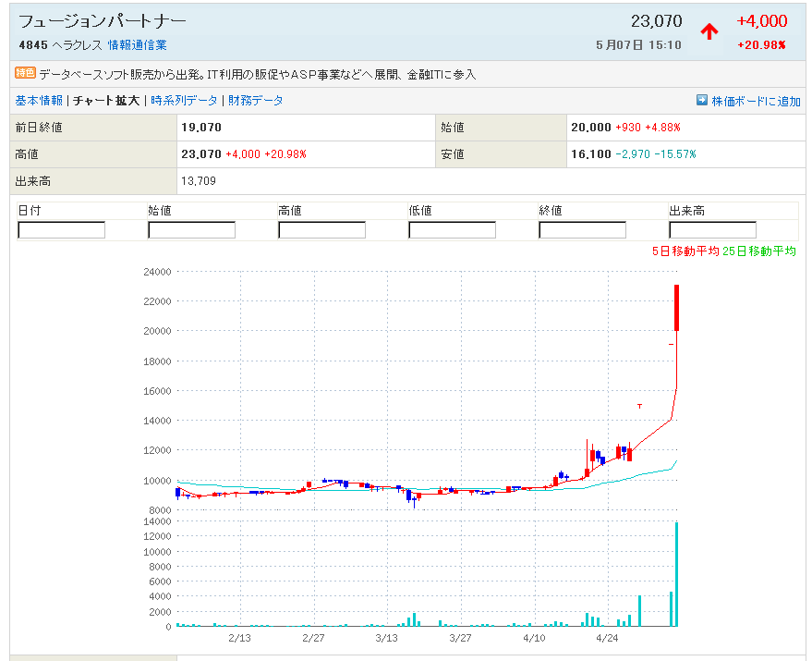Click the 出来高 input box below the header
Screen dimensions: 812x661
click(x=712, y=230)
